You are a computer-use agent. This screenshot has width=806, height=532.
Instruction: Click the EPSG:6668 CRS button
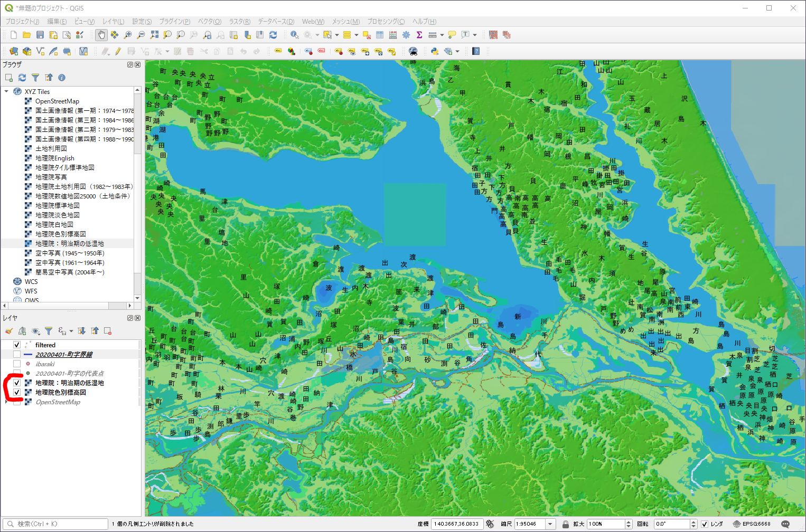coord(752,524)
